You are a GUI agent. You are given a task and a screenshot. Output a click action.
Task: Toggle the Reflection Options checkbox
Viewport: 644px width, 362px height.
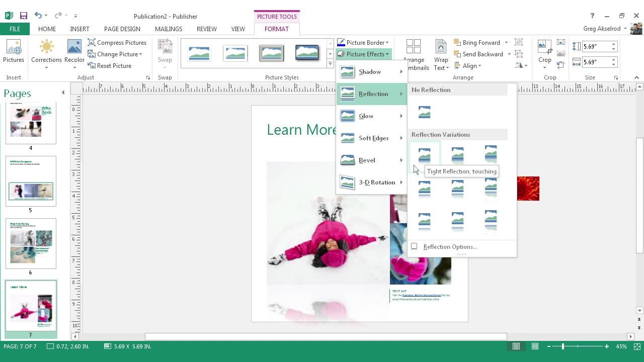tap(414, 246)
